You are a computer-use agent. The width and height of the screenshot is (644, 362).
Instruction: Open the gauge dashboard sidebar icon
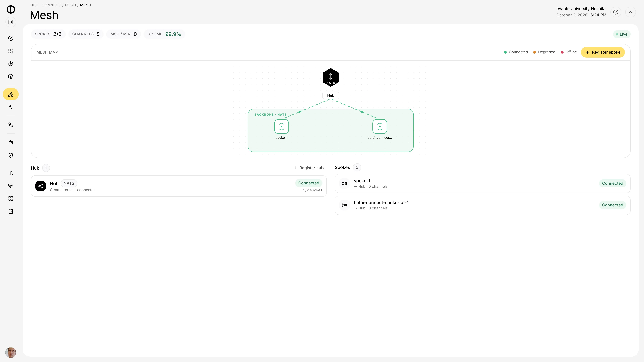click(x=11, y=38)
